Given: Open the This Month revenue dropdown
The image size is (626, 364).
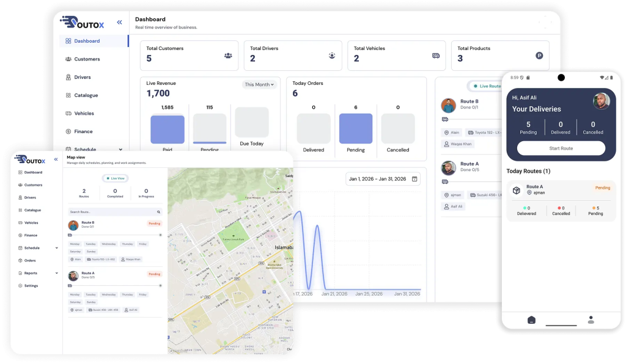Looking at the screenshot, I should click(x=259, y=84).
